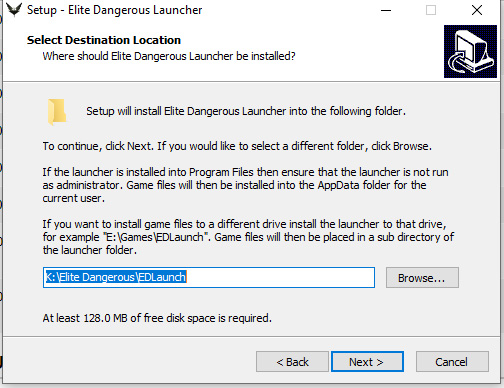
Task: Click the 'Setup will install' sentence beside the folder
Action: point(246,111)
